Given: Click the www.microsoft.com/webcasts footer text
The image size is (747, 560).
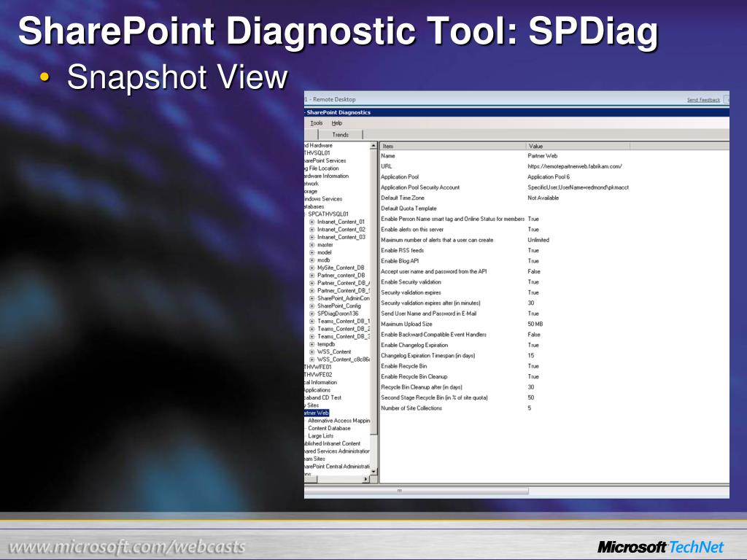Looking at the screenshot, I should [127, 547].
